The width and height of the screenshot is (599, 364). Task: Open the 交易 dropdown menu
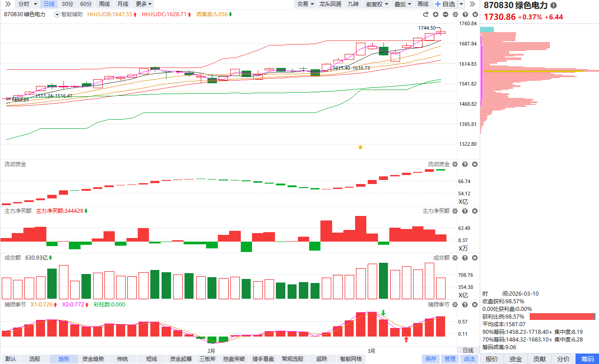pos(306,4)
